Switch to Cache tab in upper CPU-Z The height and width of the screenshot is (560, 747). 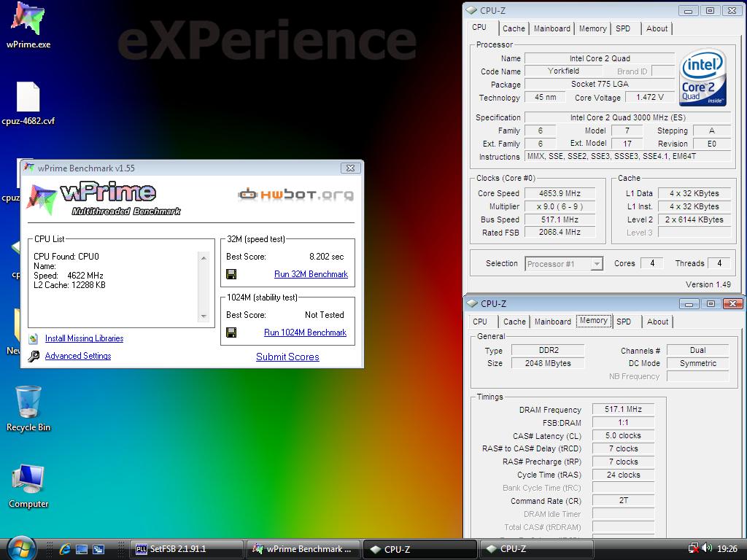(x=514, y=28)
